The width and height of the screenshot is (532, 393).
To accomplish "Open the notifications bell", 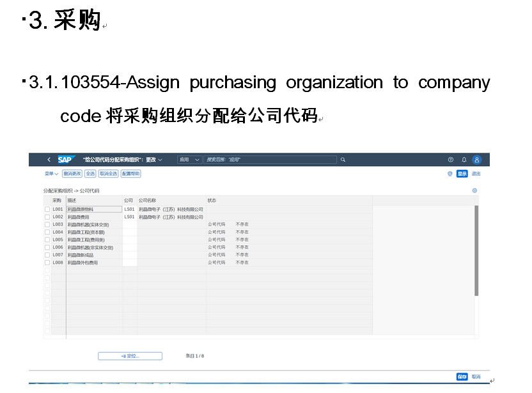I will pyautogui.click(x=464, y=160).
